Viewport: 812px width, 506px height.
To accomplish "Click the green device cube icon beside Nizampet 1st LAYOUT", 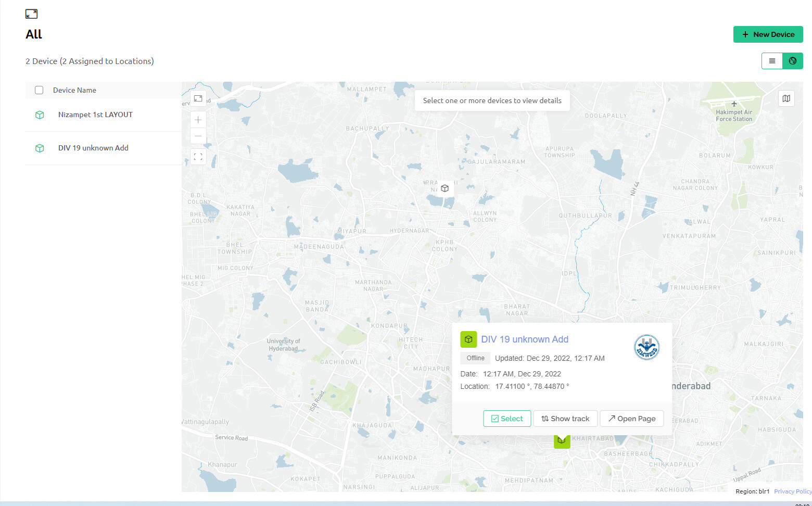I will click(40, 115).
